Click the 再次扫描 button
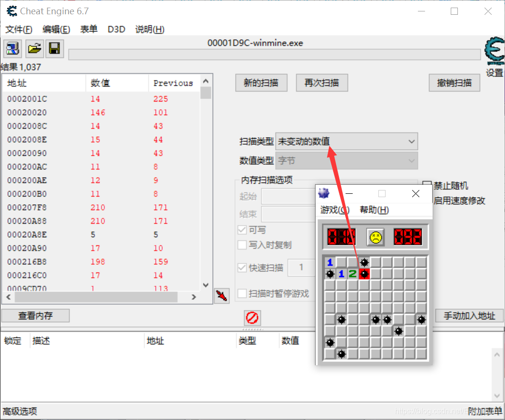This screenshot has width=505, height=420. coord(322,83)
